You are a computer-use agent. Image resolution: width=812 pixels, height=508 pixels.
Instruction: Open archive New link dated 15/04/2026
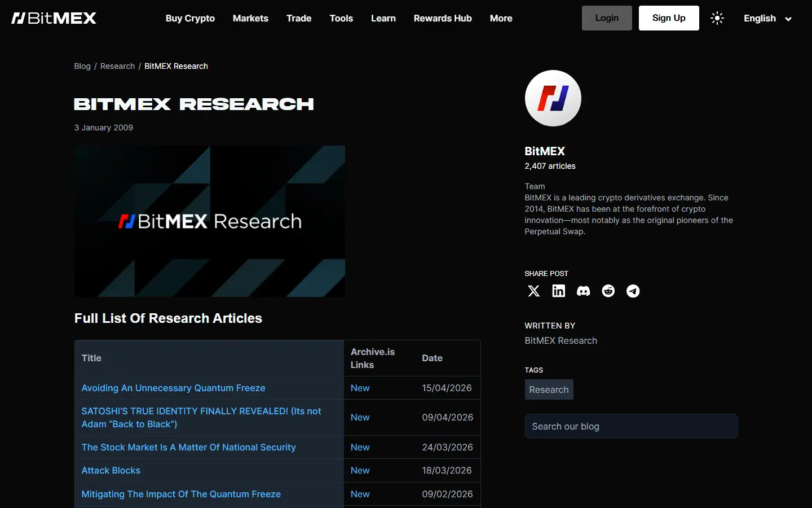tap(360, 388)
